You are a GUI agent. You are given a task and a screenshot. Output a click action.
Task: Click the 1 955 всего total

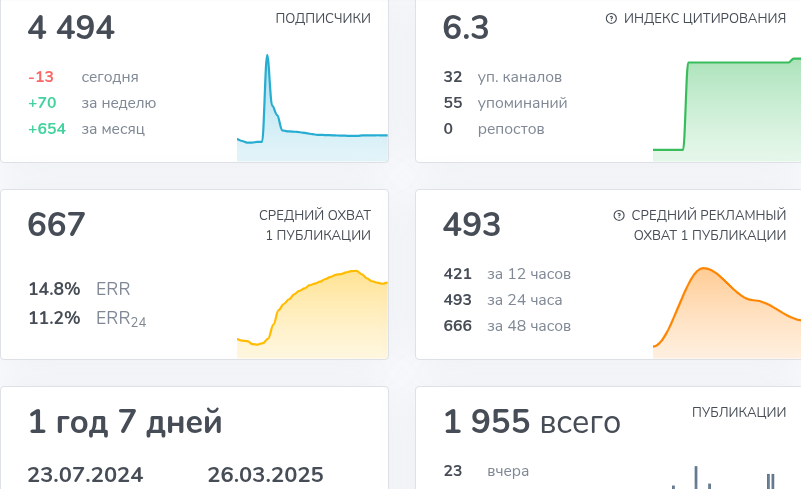click(x=532, y=422)
